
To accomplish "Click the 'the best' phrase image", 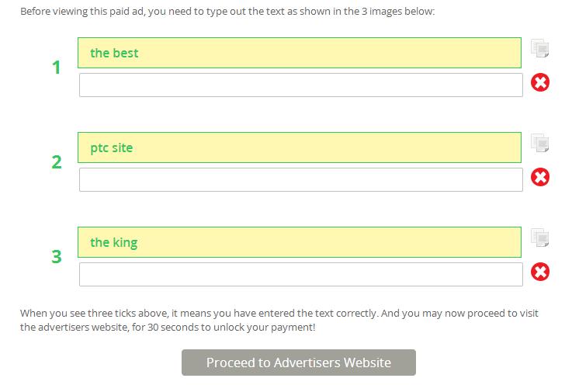I will pos(299,53).
